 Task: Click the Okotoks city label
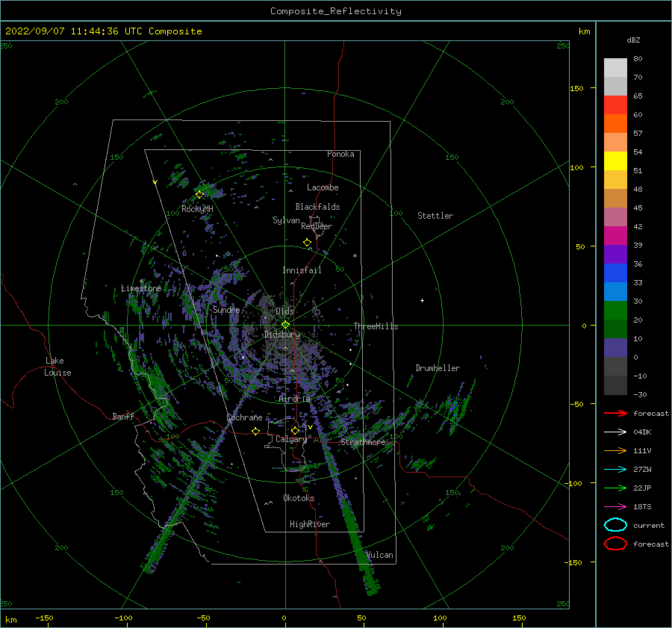299,498
